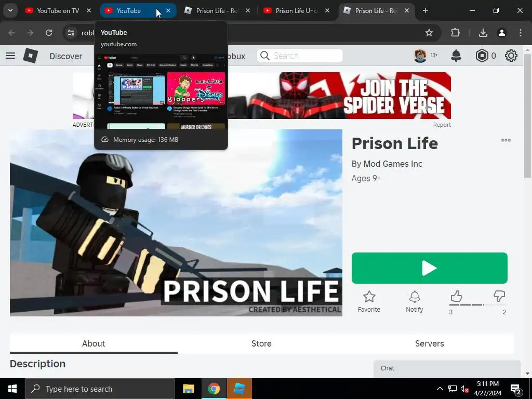
Task: Open Action Center notifications icon
Action: tap(516, 390)
